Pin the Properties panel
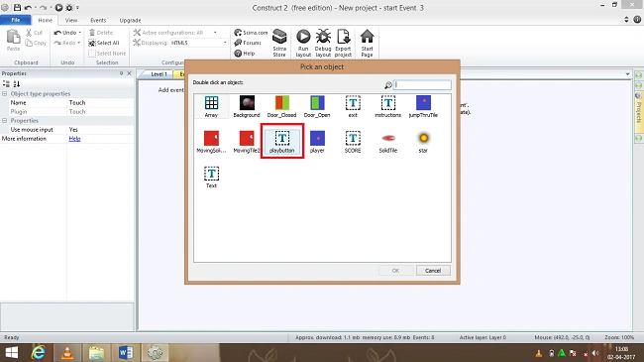Viewport: 644px width, 362px height. click(121, 73)
